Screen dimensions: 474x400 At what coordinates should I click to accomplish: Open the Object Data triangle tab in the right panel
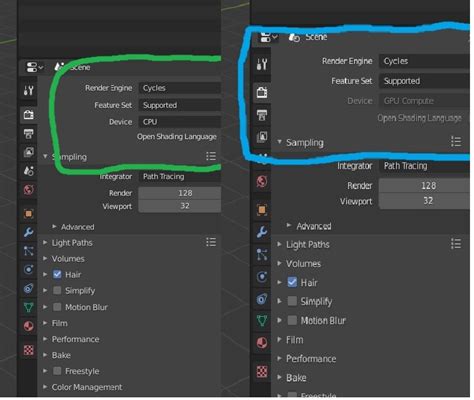[262, 321]
